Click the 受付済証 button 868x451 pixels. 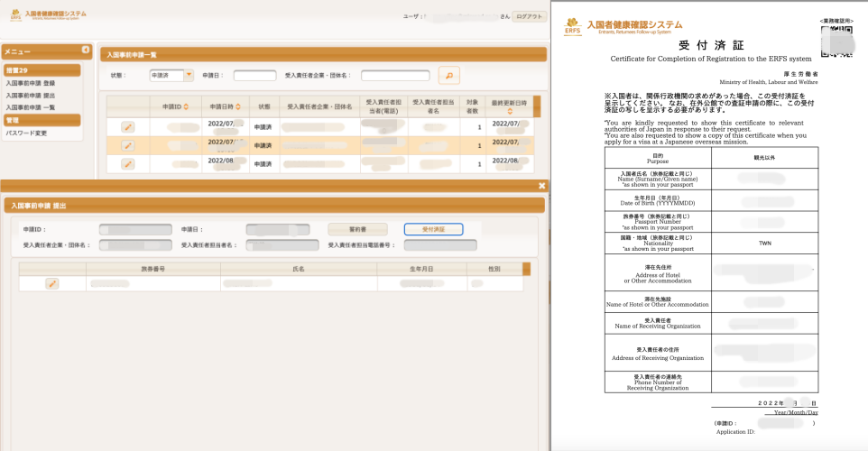tap(433, 229)
